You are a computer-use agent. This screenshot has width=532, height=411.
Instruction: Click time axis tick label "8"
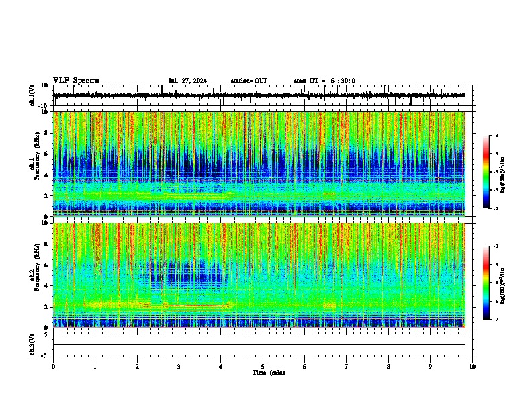[x=388, y=367]
